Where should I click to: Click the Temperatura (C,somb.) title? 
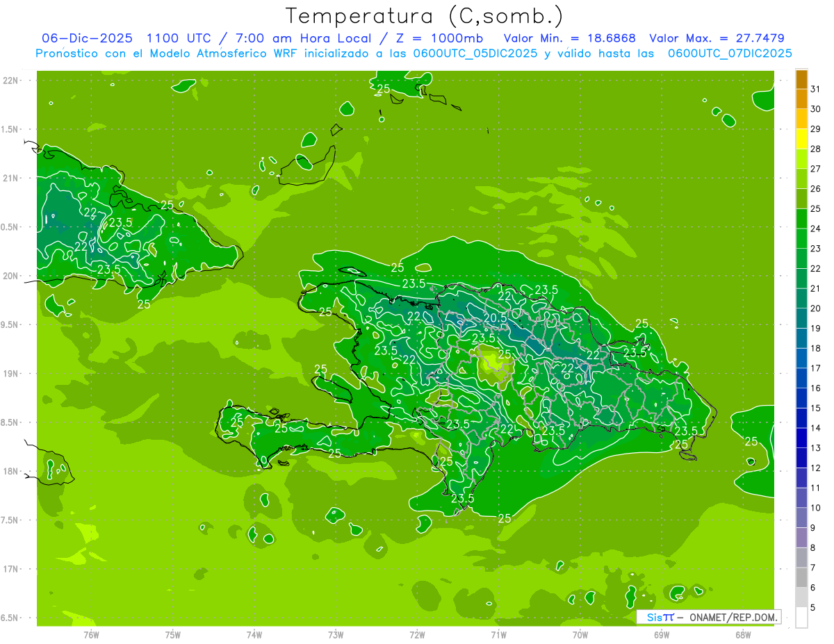coord(424,16)
